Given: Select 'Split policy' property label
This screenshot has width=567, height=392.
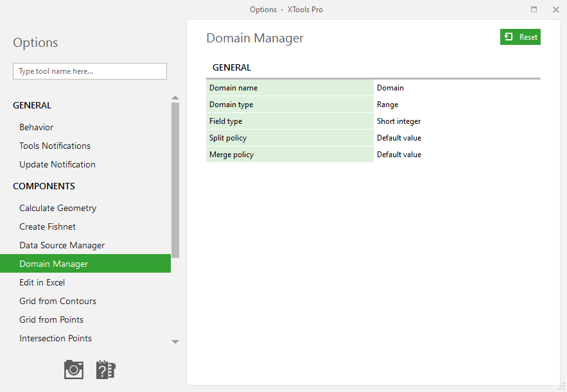Looking at the screenshot, I should point(290,138).
